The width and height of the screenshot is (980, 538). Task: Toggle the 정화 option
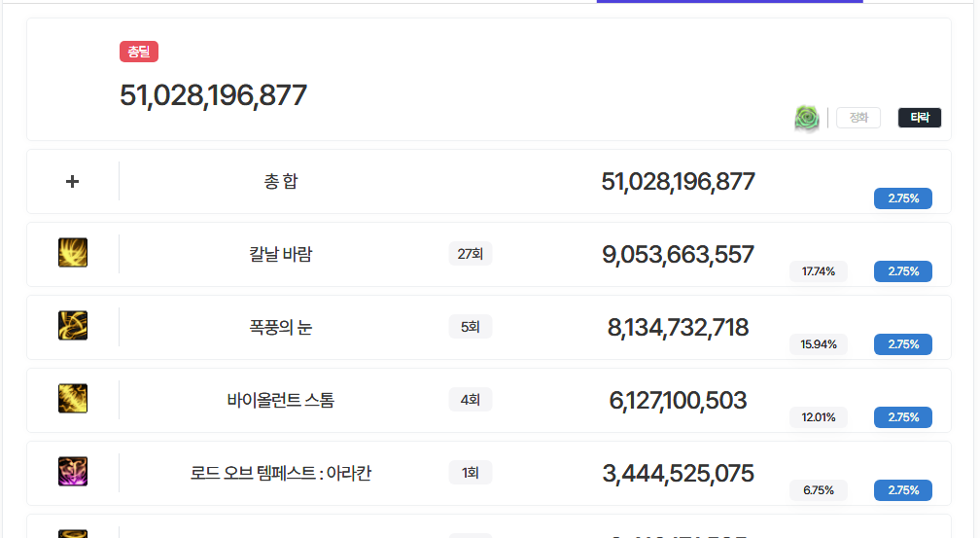(858, 118)
